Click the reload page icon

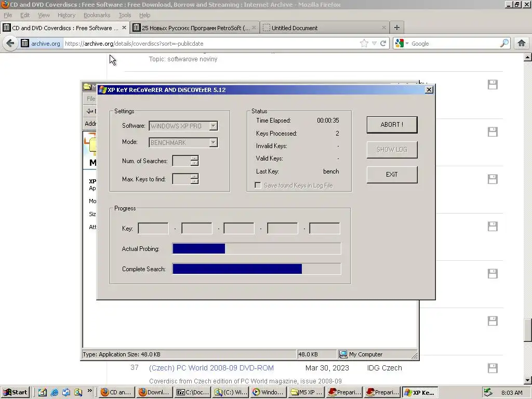click(383, 43)
